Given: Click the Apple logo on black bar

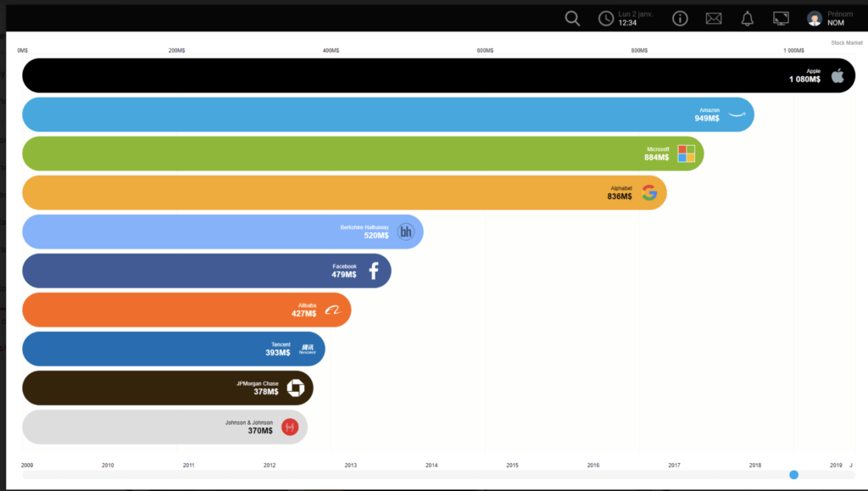Looking at the screenshot, I should pyautogui.click(x=837, y=75).
